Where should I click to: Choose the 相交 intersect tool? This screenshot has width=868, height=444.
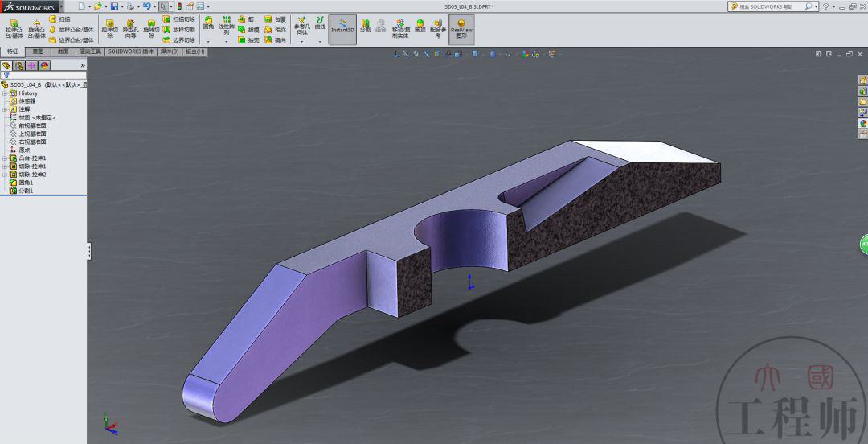click(275, 30)
